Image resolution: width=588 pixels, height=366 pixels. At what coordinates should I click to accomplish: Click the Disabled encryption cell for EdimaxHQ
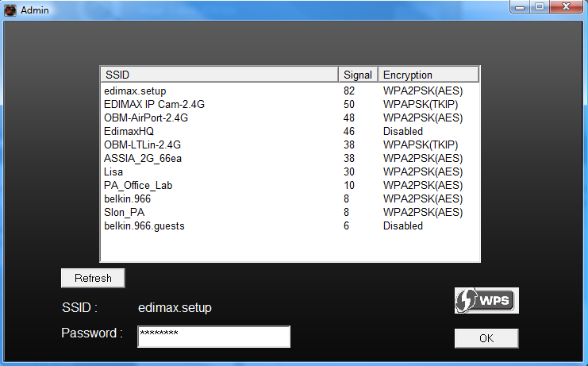coord(403,131)
